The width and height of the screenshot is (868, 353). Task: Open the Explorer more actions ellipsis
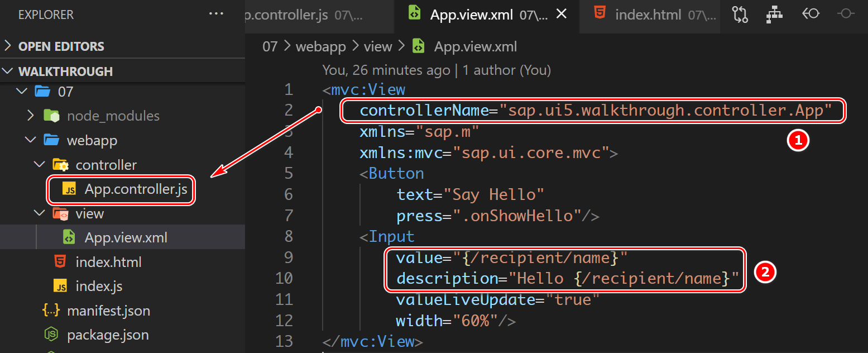point(216,13)
